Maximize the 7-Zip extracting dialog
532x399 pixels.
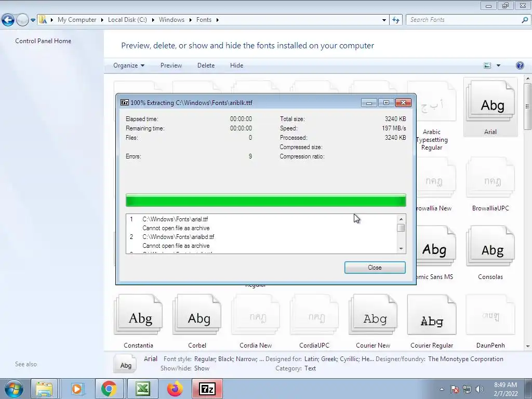[386, 102]
